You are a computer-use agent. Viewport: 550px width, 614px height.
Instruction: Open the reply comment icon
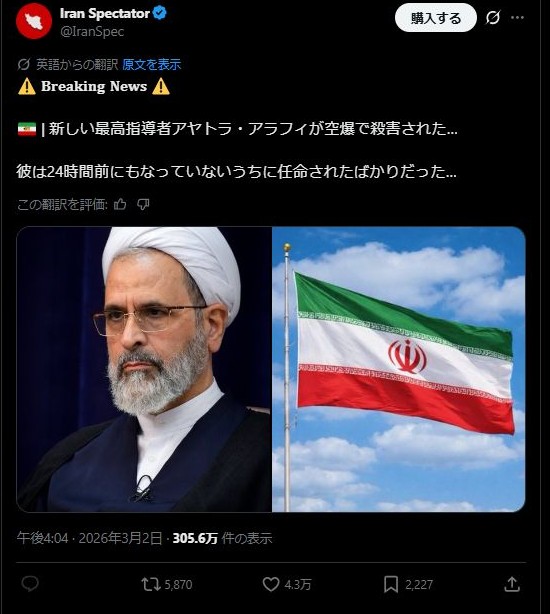pos(30,584)
